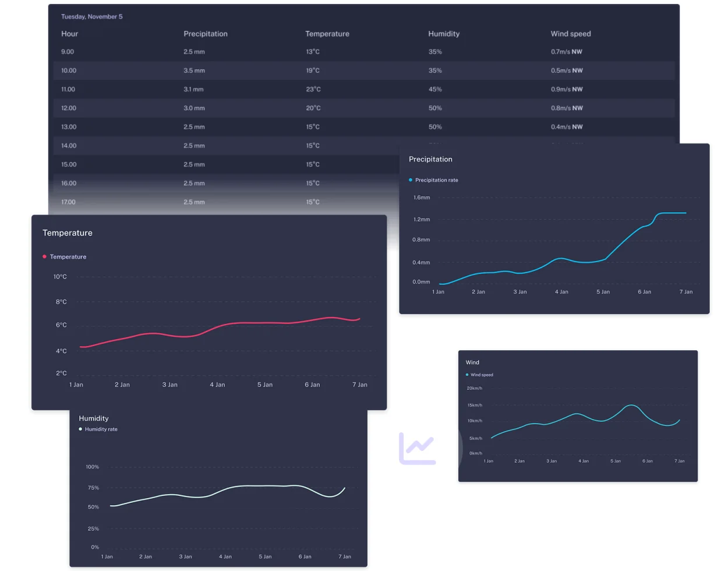Click the 0.8m/s NW wind cell
This screenshot has width=728, height=571.
567,108
